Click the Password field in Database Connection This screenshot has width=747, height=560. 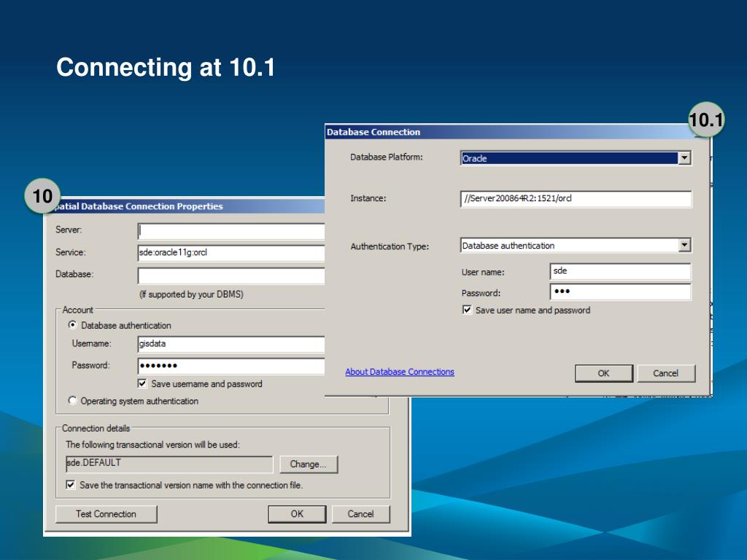(x=620, y=292)
